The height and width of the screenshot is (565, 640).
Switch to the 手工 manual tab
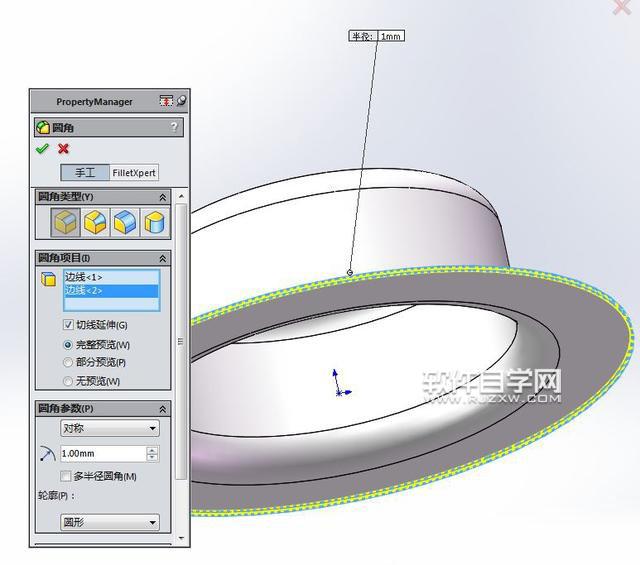tap(85, 173)
